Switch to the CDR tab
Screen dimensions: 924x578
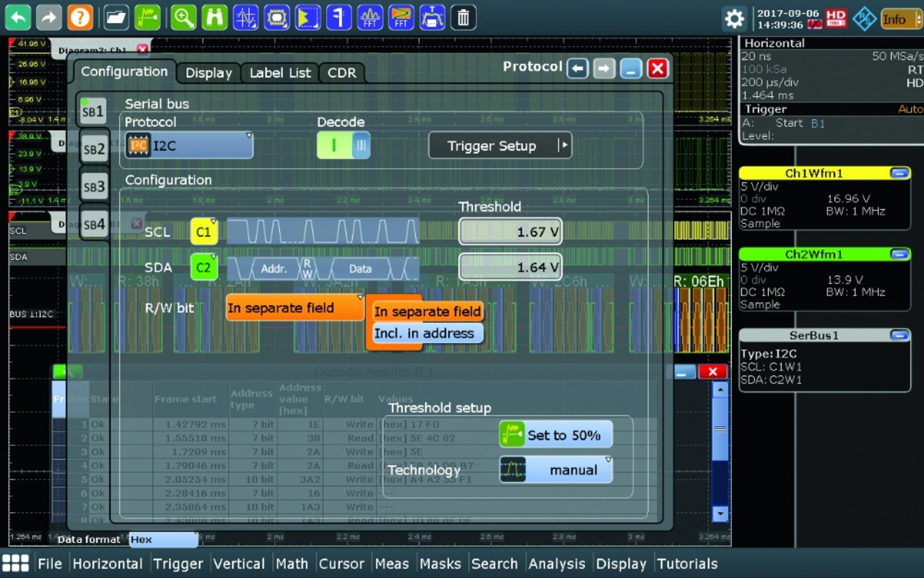pos(341,73)
